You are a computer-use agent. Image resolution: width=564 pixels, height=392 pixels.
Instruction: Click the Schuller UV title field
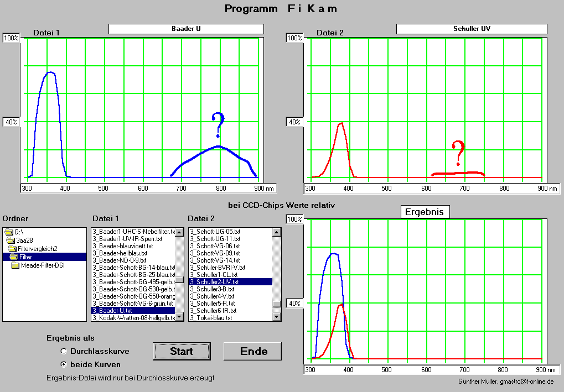(x=472, y=28)
